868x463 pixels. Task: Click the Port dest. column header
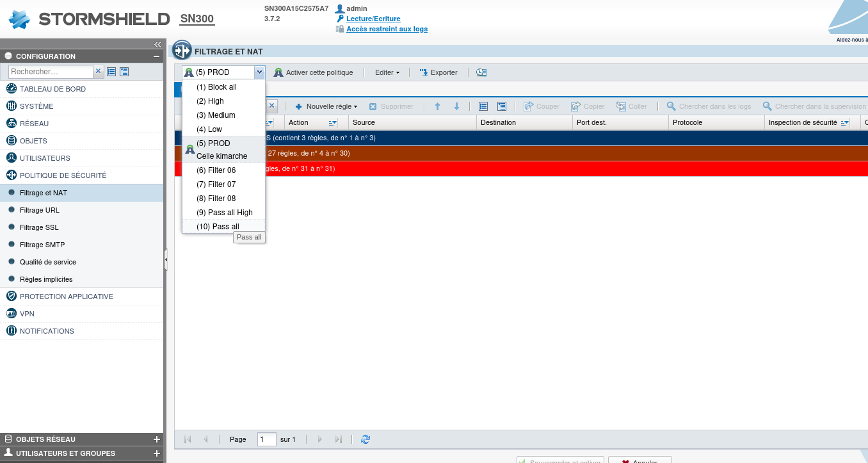pos(620,122)
